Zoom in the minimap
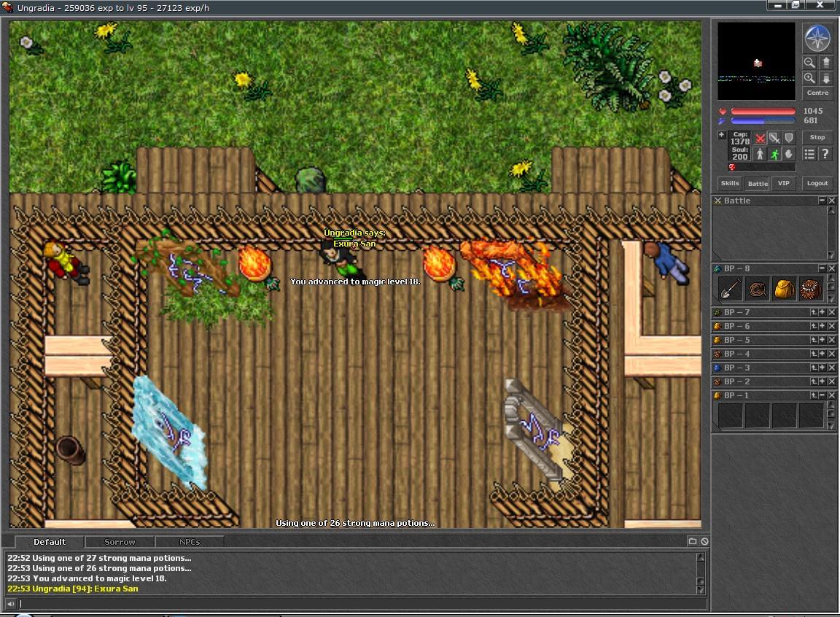 pyautogui.click(x=809, y=78)
